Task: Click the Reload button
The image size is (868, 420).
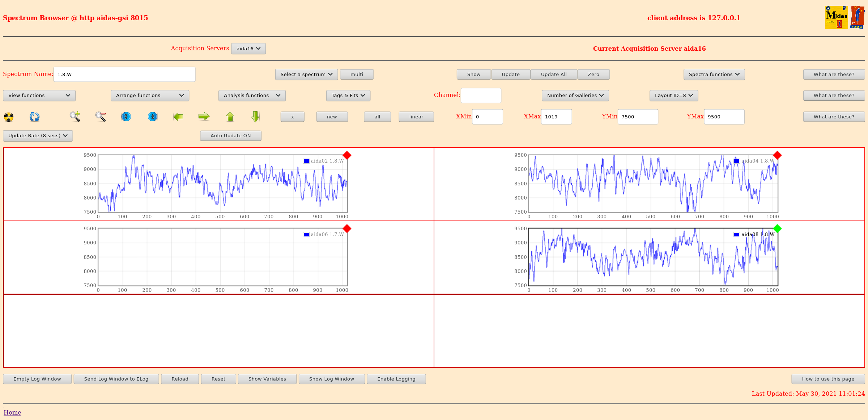Action: coord(180,379)
